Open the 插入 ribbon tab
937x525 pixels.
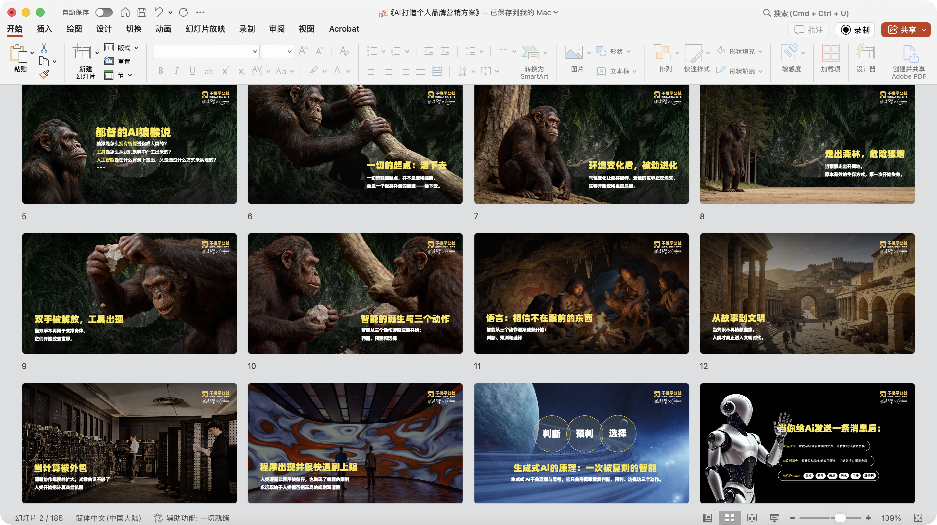(x=45, y=29)
